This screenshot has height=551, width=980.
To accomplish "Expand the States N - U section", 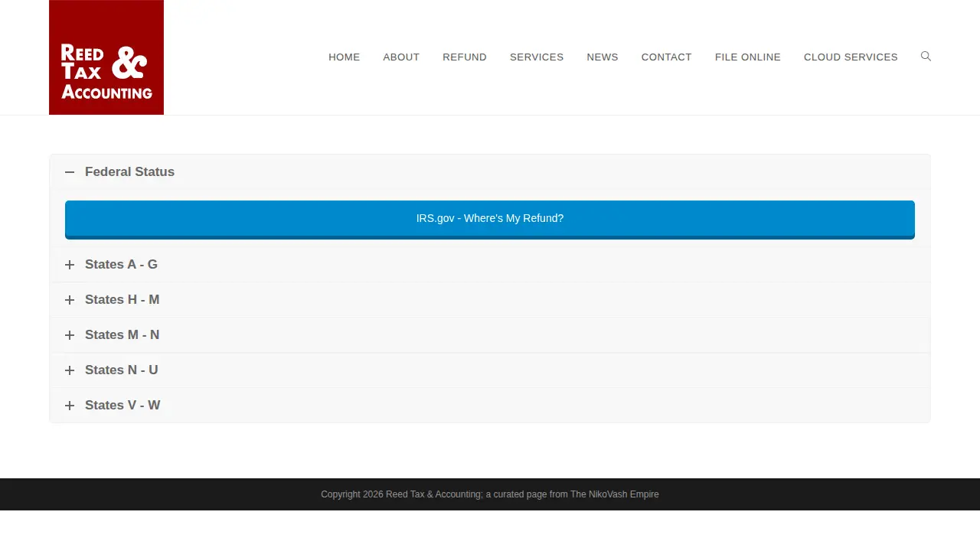I will pyautogui.click(x=490, y=370).
